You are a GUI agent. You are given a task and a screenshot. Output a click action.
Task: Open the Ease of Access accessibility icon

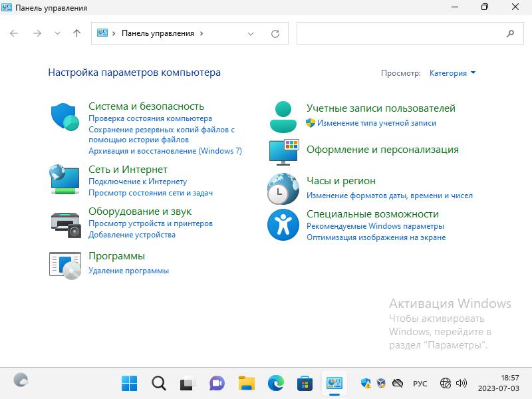pos(283,225)
